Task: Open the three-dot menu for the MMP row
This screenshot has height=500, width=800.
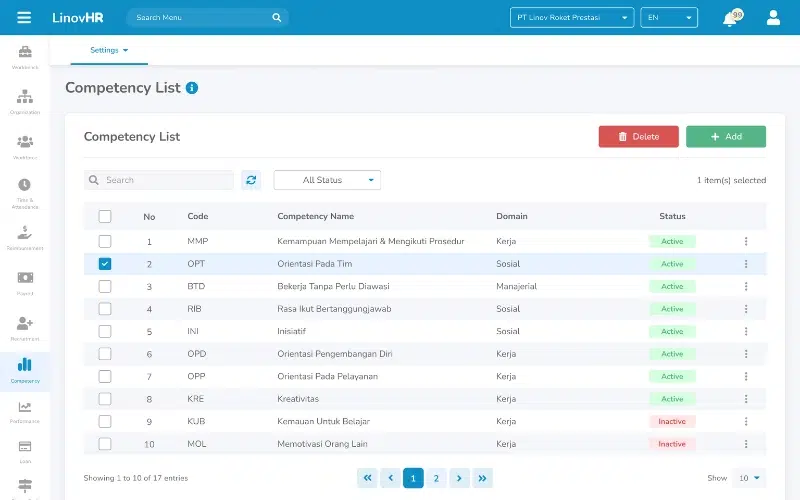Action: click(745, 241)
